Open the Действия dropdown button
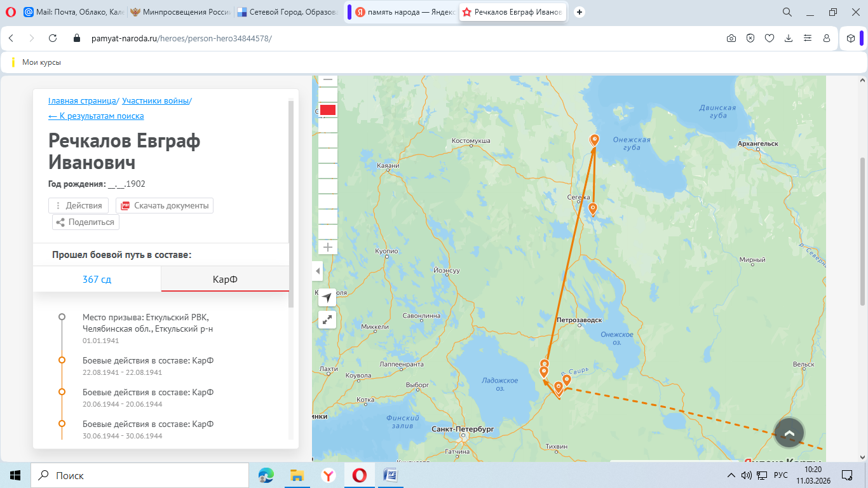 (79, 206)
